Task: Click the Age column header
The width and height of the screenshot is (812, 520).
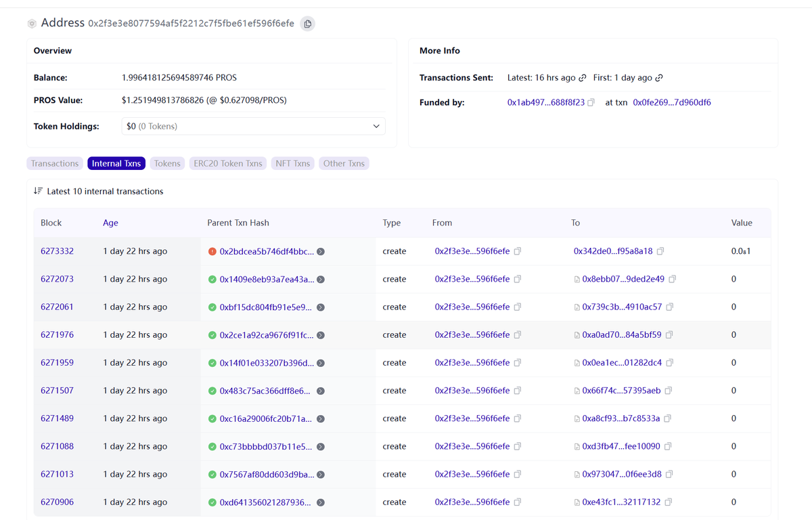Action: (110, 223)
